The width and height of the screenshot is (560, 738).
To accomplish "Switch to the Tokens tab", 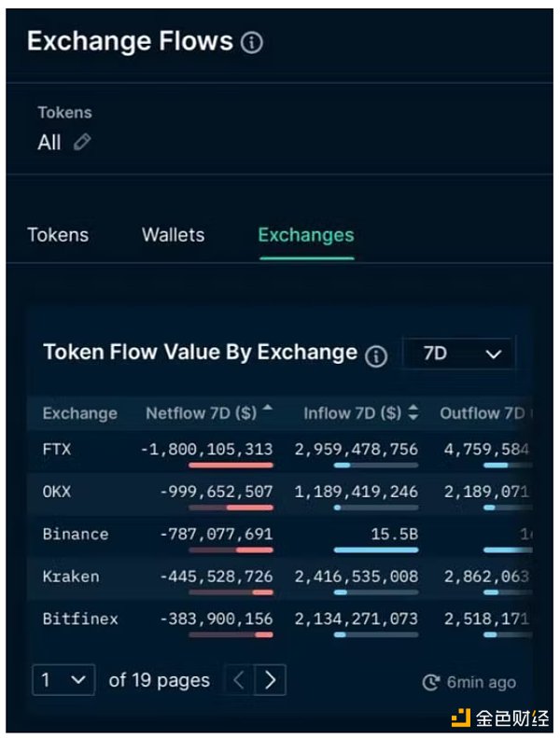I will tap(58, 235).
